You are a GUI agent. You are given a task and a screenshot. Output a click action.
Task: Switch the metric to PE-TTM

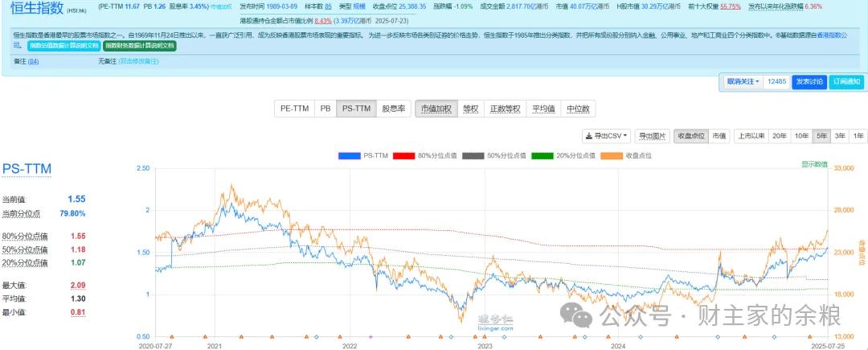point(294,109)
